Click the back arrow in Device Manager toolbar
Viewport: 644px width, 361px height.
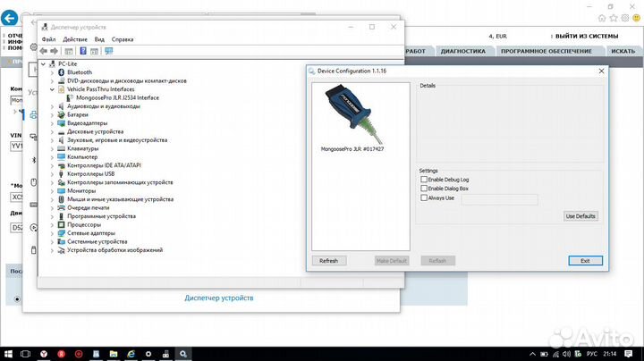(x=45, y=51)
